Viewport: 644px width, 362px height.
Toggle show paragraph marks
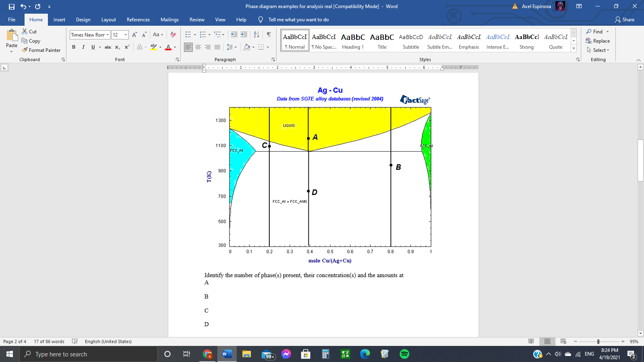[269, 35]
